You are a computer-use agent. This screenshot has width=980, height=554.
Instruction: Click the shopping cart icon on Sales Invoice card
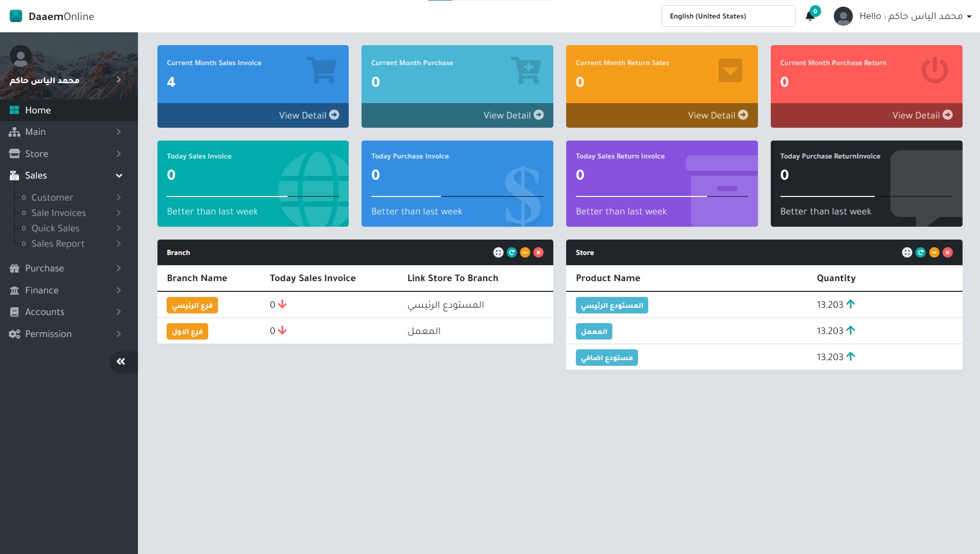[x=322, y=70]
